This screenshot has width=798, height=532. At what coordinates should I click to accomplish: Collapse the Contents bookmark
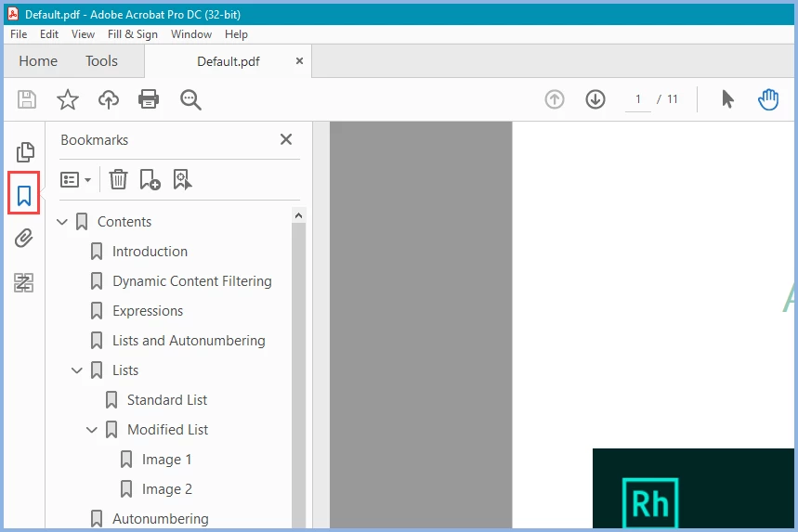(62, 222)
